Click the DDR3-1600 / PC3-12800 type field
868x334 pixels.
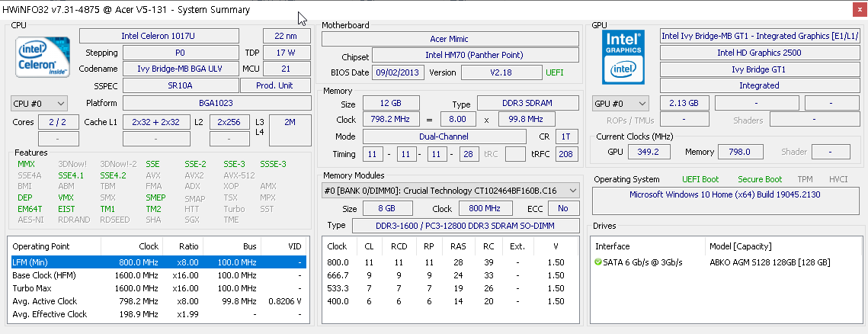(x=465, y=226)
